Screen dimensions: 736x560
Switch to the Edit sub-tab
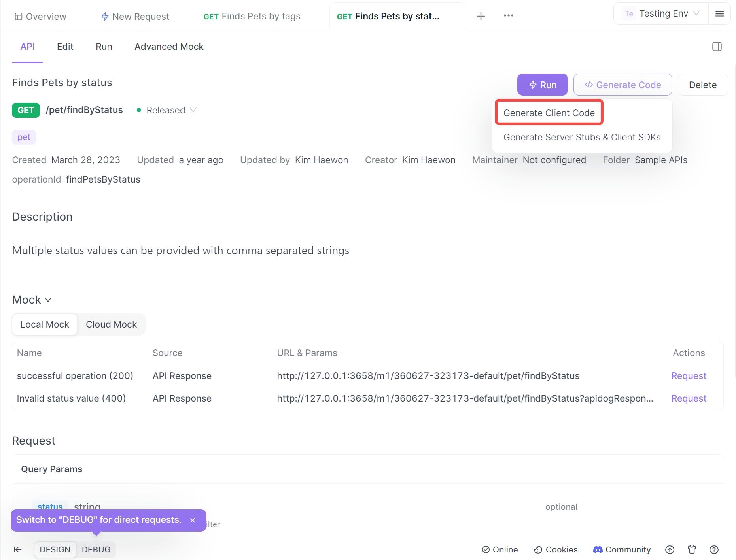pyautogui.click(x=65, y=47)
